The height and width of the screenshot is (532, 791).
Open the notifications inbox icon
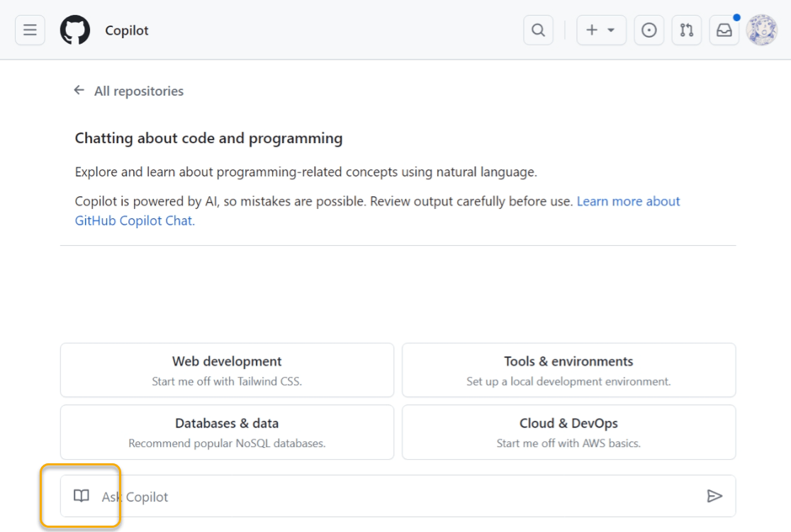point(724,30)
